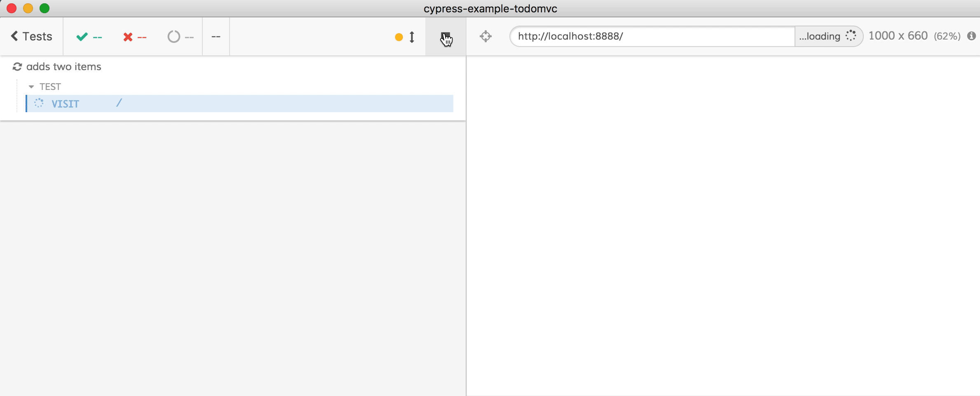Open the Selector Playground crosshair
Image resolution: width=980 pixels, height=396 pixels.
485,36
